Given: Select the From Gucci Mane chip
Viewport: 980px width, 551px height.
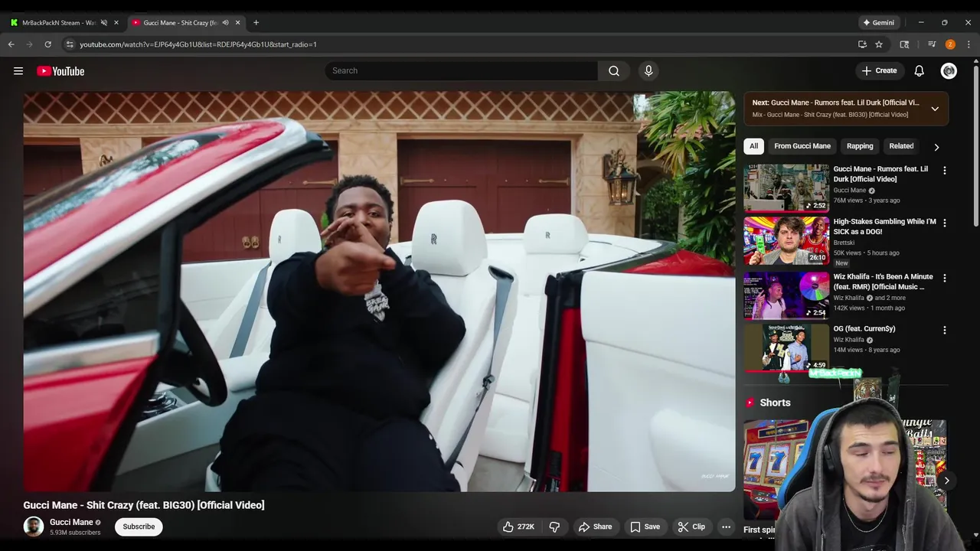Looking at the screenshot, I should (x=802, y=146).
